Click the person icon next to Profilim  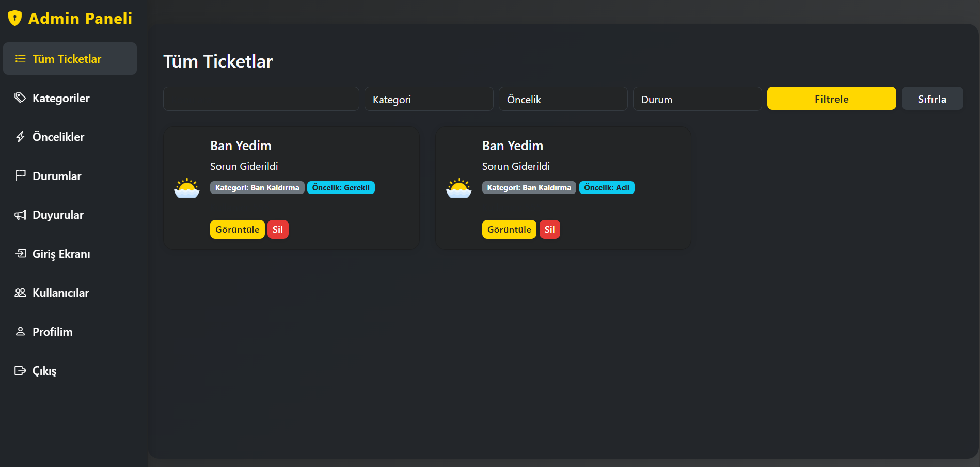(20, 331)
